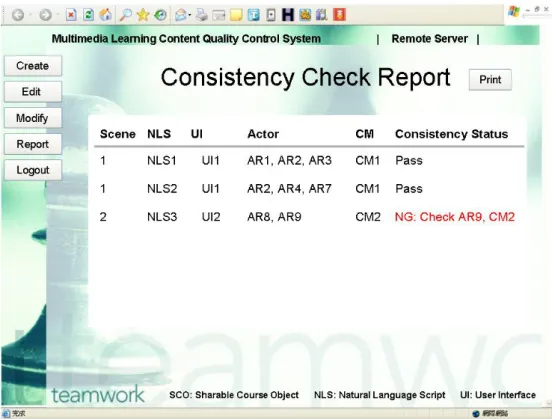This screenshot has width=552, height=419.
Task: Click the browser Forward arrow
Action: click(45, 15)
